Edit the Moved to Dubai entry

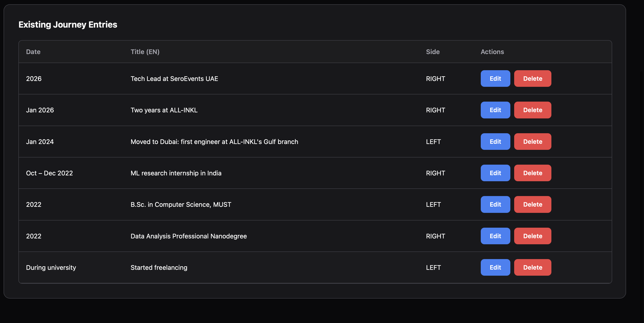(495, 142)
